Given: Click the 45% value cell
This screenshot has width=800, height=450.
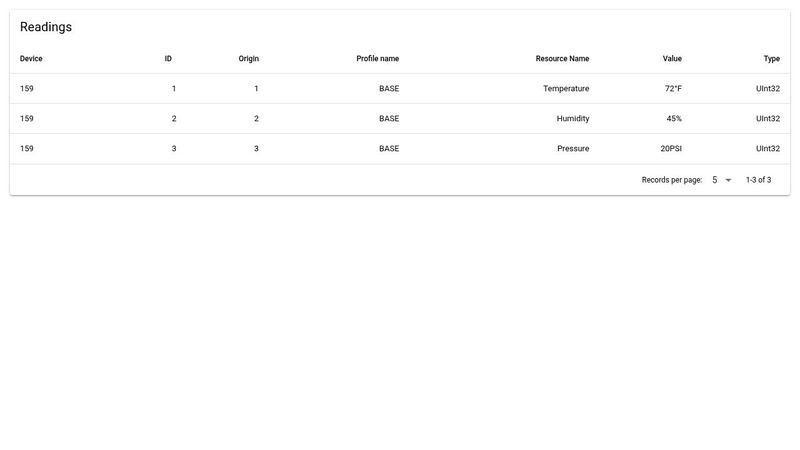Looking at the screenshot, I should (674, 119).
